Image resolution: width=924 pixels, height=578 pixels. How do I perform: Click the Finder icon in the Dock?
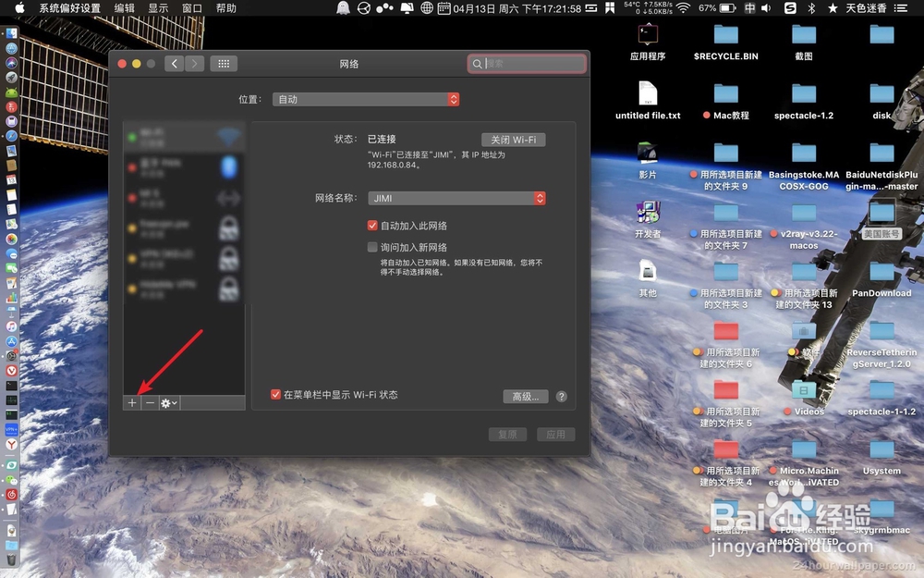pos(11,31)
